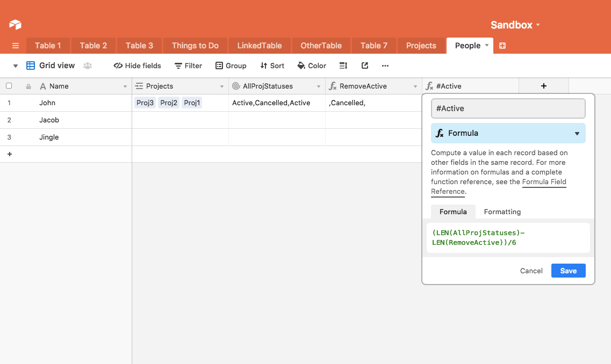Open the Sandbox base dropdown
The image size is (611, 364).
pos(515,25)
